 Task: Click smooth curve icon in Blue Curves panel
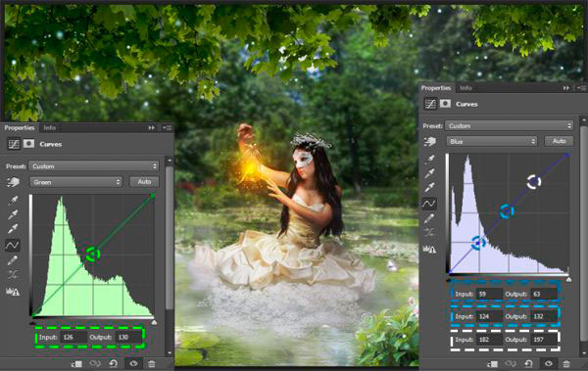click(429, 233)
